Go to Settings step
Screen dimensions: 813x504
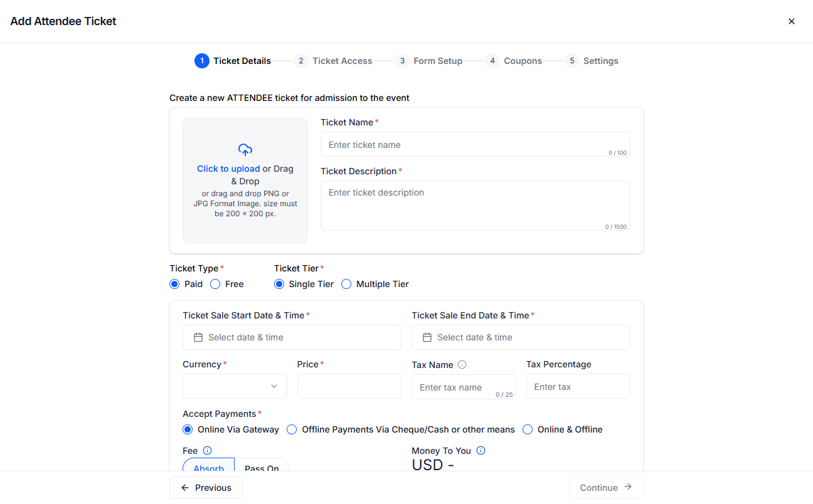591,61
